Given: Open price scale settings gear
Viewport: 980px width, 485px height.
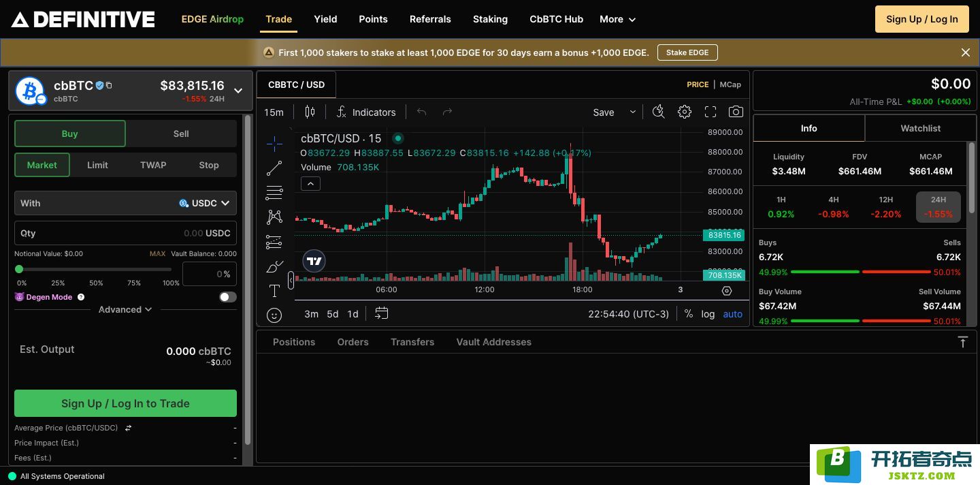Looking at the screenshot, I should pos(727,290).
